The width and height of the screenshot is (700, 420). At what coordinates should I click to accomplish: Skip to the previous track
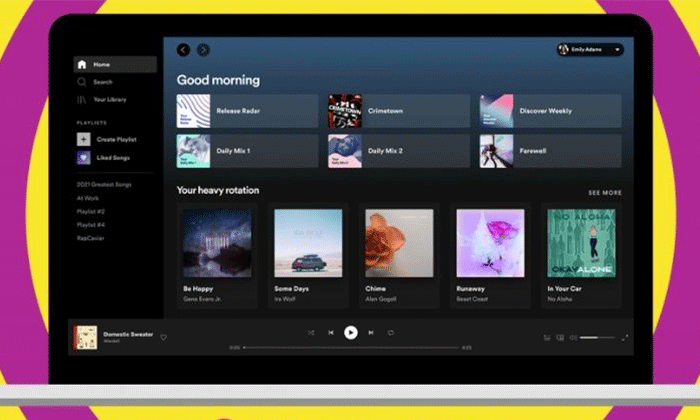[331, 333]
